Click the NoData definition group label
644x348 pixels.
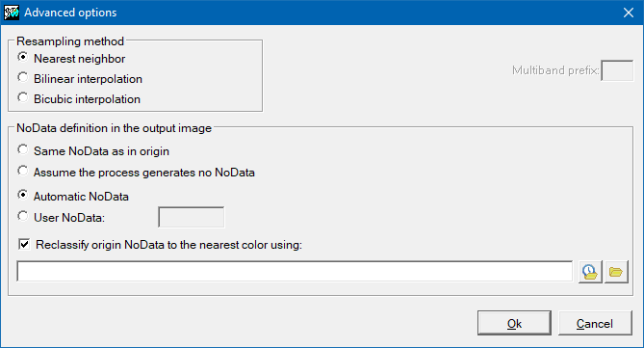pyautogui.click(x=115, y=128)
